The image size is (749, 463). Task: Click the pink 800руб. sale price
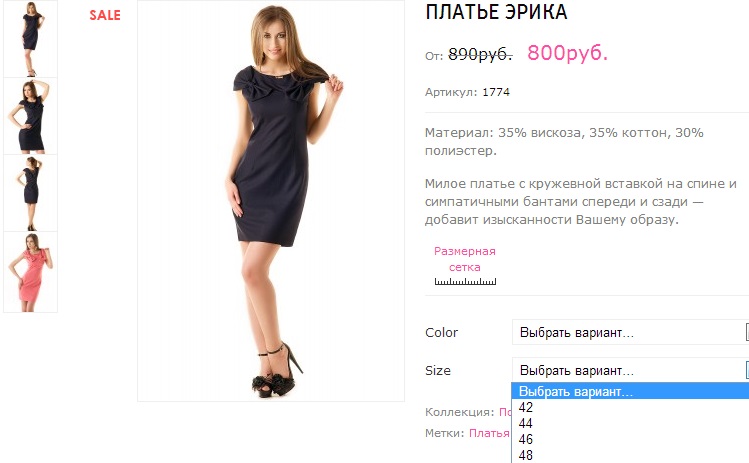(x=567, y=53)
